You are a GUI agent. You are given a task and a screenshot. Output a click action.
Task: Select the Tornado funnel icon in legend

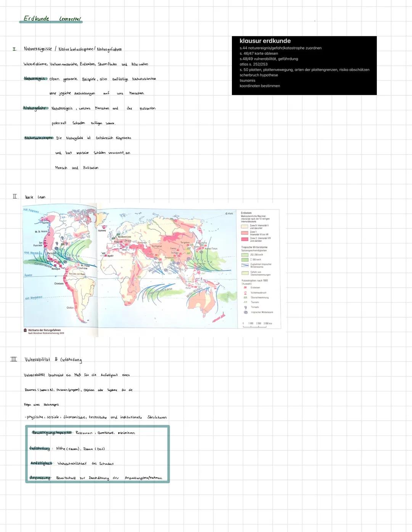[245, 307]
